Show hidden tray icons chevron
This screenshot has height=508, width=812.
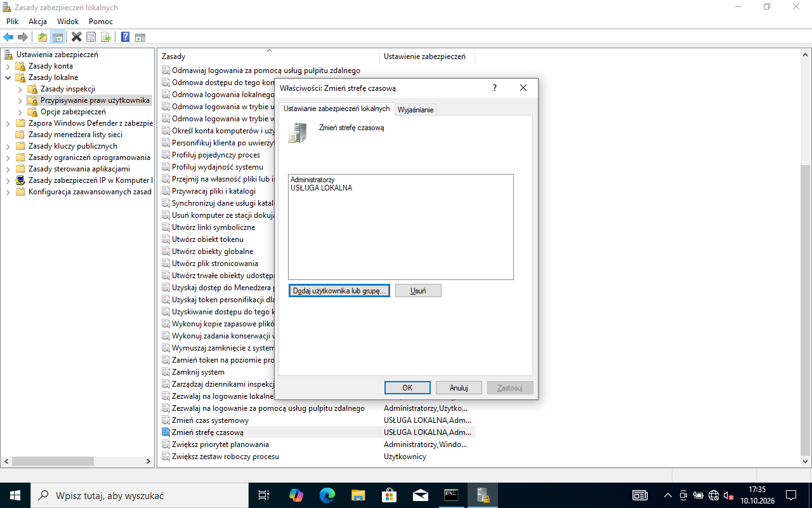coord(667,495)
